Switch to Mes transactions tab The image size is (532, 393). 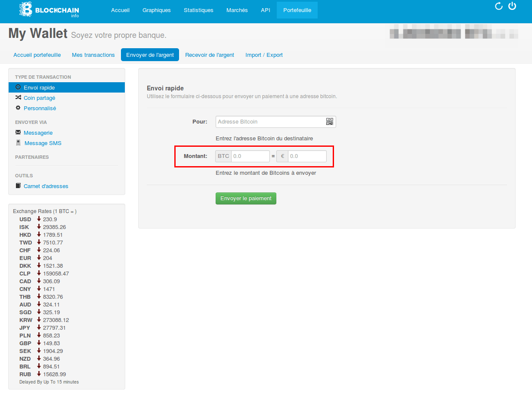tap(93, 55)
